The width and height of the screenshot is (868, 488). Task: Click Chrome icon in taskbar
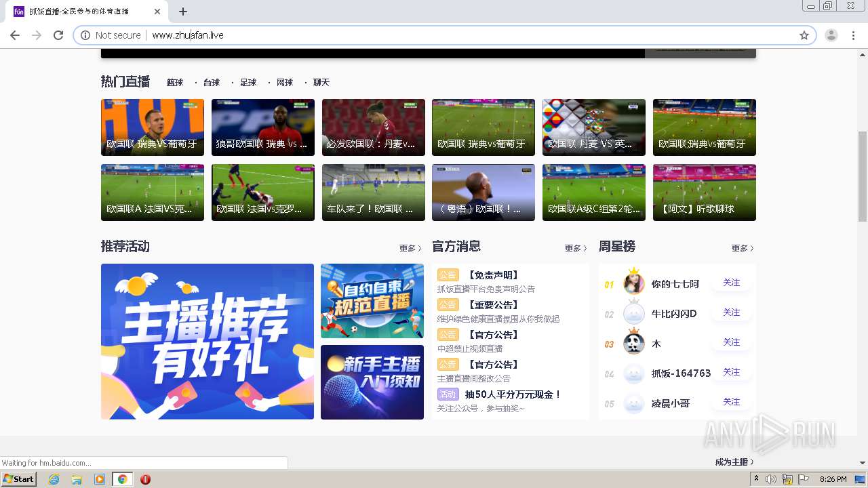pyautogui.click(x=123, y=479)
